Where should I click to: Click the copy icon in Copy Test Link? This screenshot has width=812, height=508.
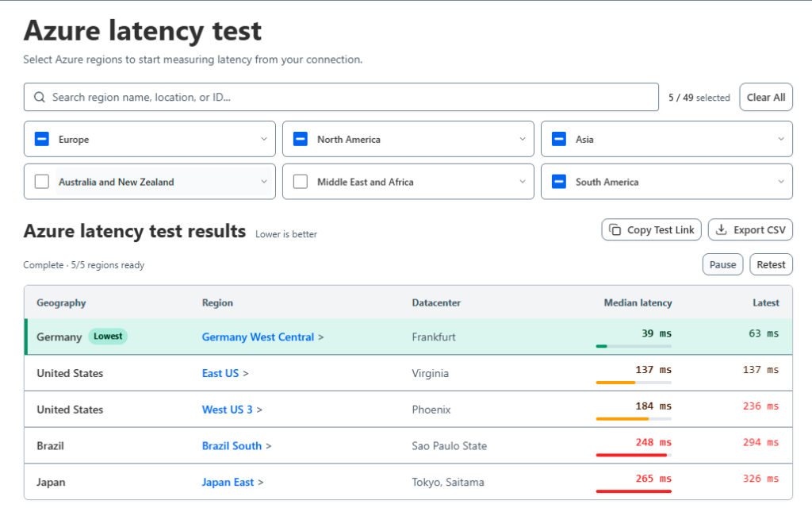615,229
